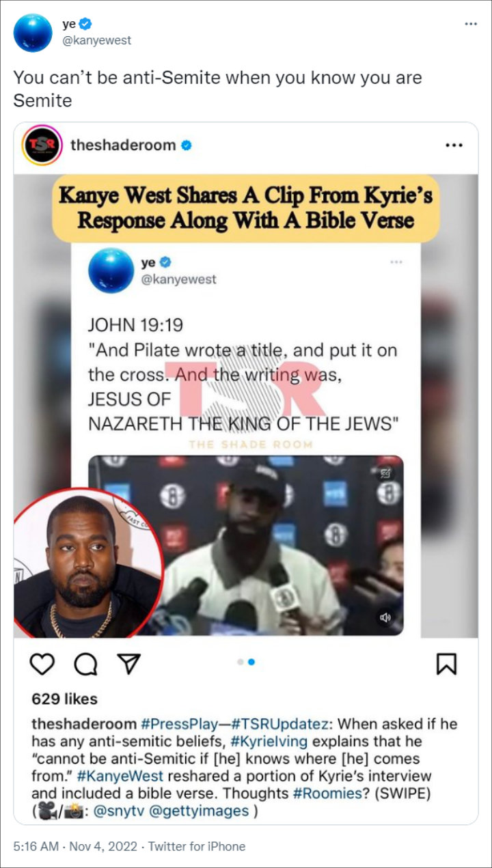492x868 pixels.
Task: Click the TSR theshaderoom profile logo
Action: click(x=42, y=145)
